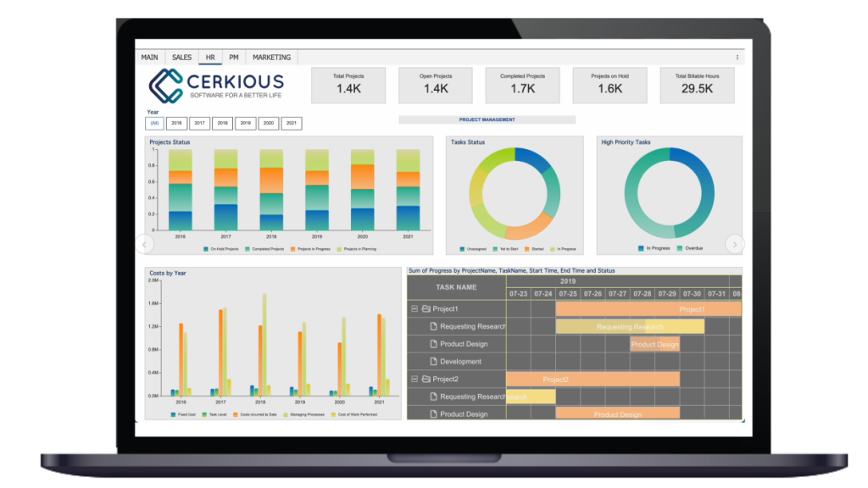Click the Overdue legend color swatch
This screenshot has width=868, height=488.
point(676,249)
